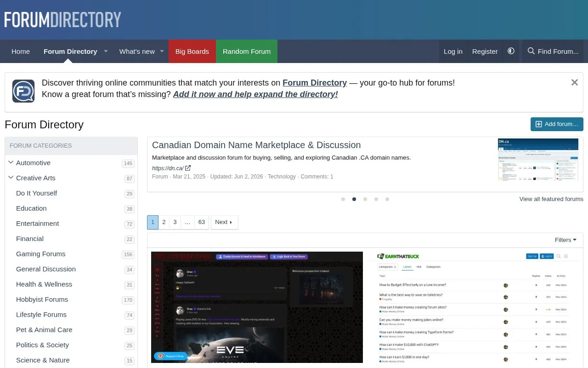Screen dimensions: 588x368
Task: Select the fifth featured carousel dot
Action: [x=387, y=199]
